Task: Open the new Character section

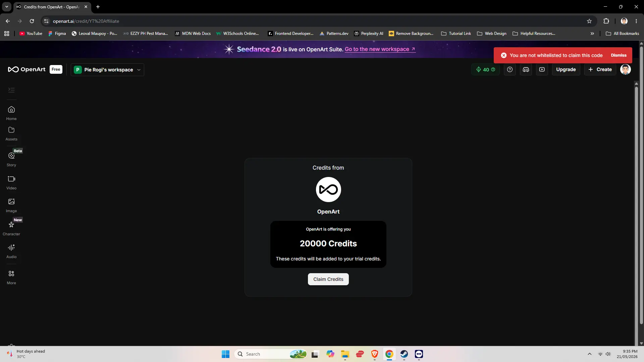Action: pos(11,228)
